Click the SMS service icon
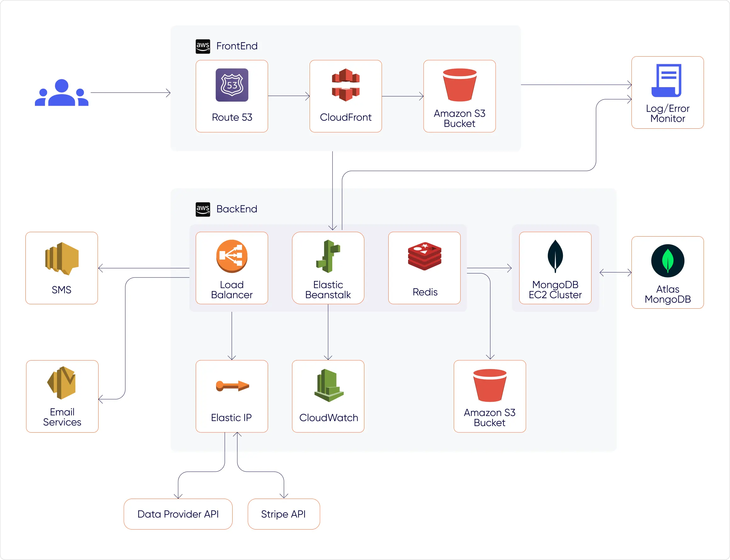Image resolution: width=730 pixels, height=560 pixels. point(62,259)
